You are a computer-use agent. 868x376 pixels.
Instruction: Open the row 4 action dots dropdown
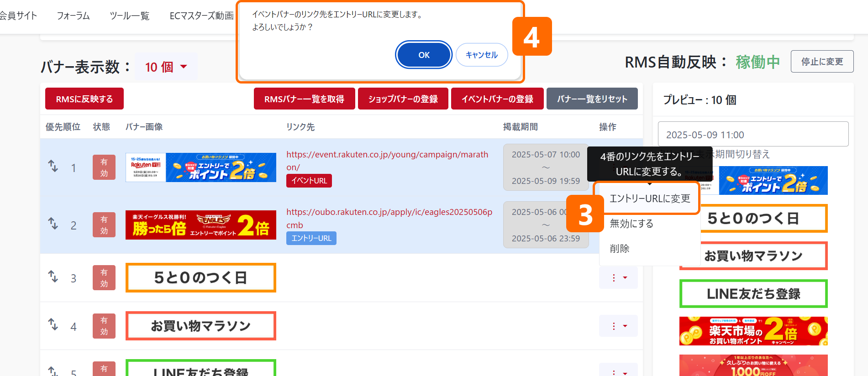point(618,326)
